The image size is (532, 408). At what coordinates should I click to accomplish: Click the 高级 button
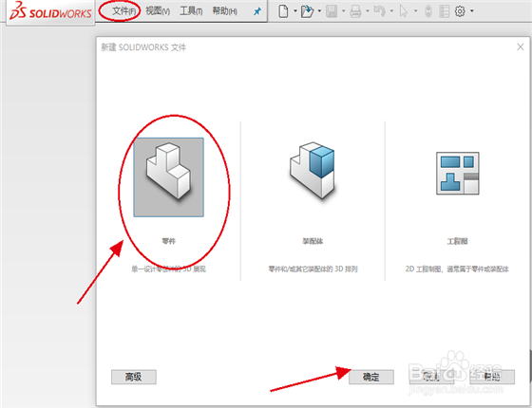click(x=134, y=377)
